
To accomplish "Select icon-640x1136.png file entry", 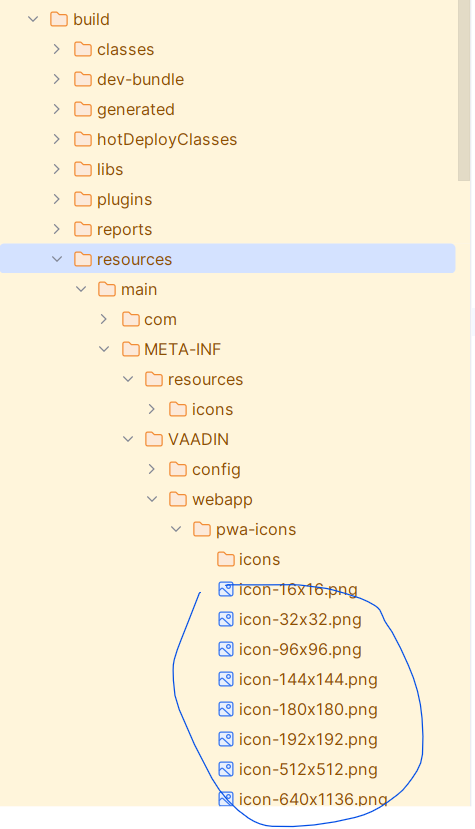I will [x=303, y=798].
